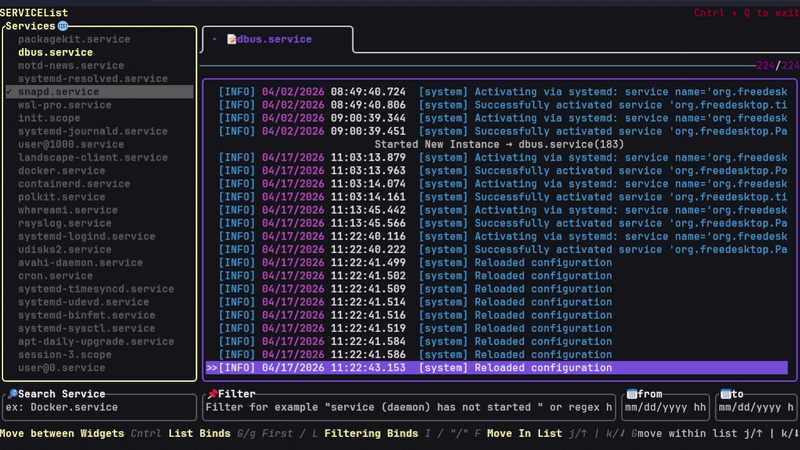
Task: Click the log line at 11:03:14.161
Action: (497, 197)
